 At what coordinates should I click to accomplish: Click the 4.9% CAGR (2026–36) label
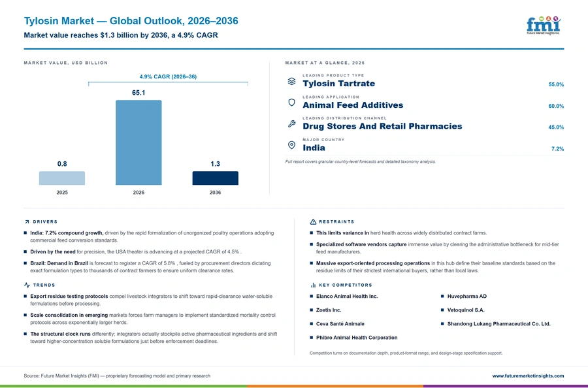click(168, 76)
